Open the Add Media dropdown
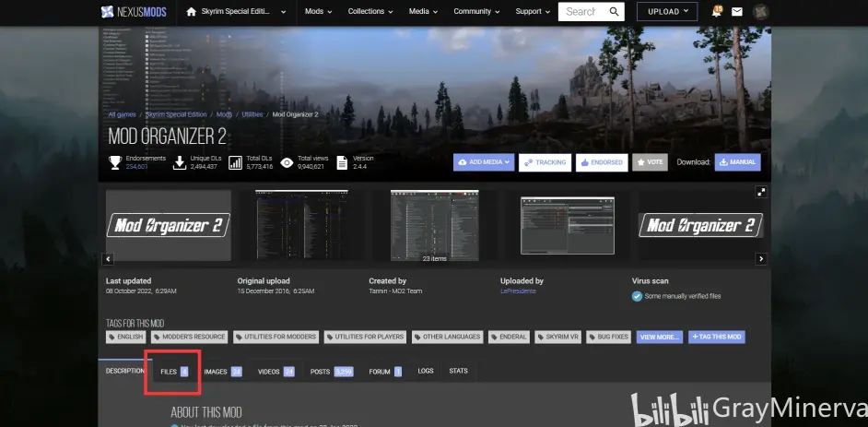The image size is (868, 427). pos(484,162)
